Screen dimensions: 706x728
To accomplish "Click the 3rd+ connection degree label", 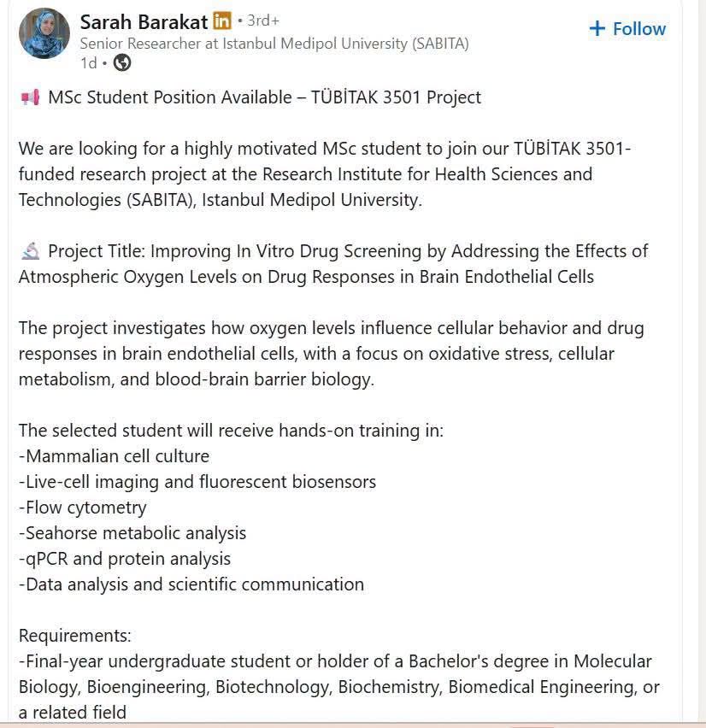I will tap(263, 21).
